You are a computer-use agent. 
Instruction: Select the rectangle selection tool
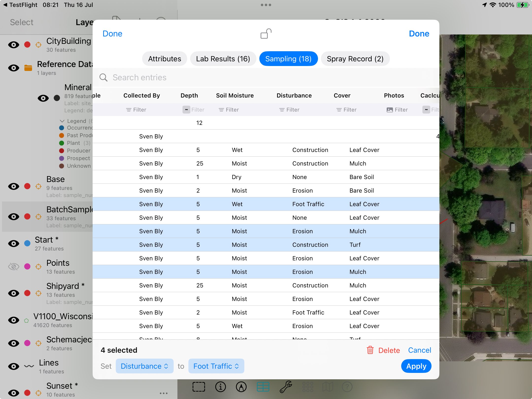pos(199,387)
